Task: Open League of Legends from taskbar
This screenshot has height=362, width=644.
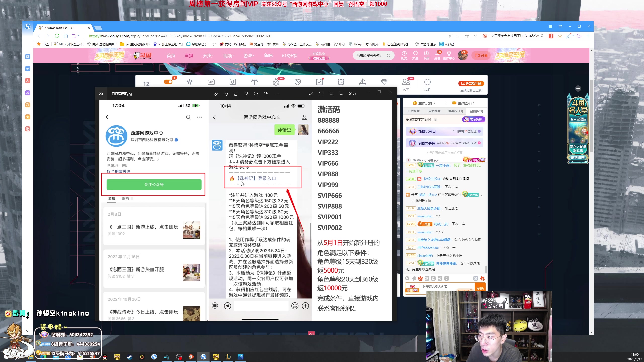Action: (228, 357)
